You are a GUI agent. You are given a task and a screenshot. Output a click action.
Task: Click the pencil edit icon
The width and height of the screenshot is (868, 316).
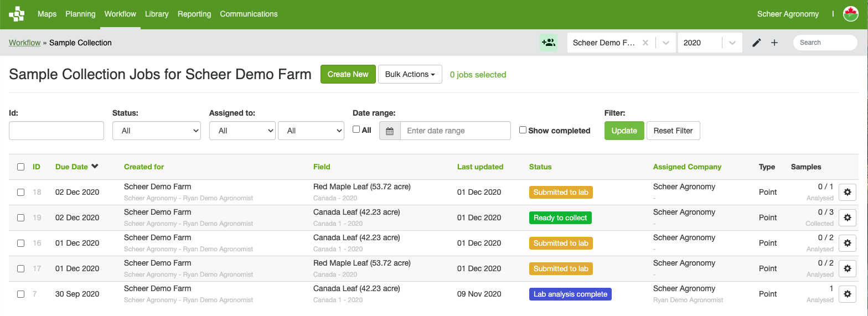(757, 43)
